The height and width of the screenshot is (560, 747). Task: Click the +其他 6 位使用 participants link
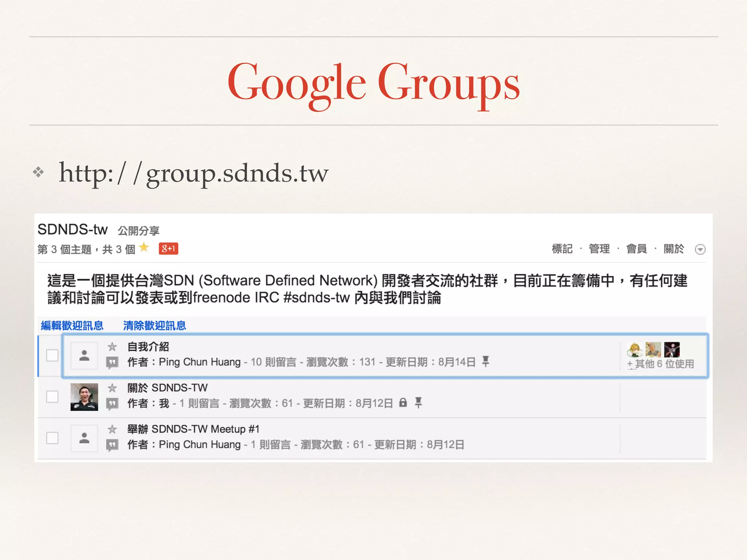click(x=661, y=364)
